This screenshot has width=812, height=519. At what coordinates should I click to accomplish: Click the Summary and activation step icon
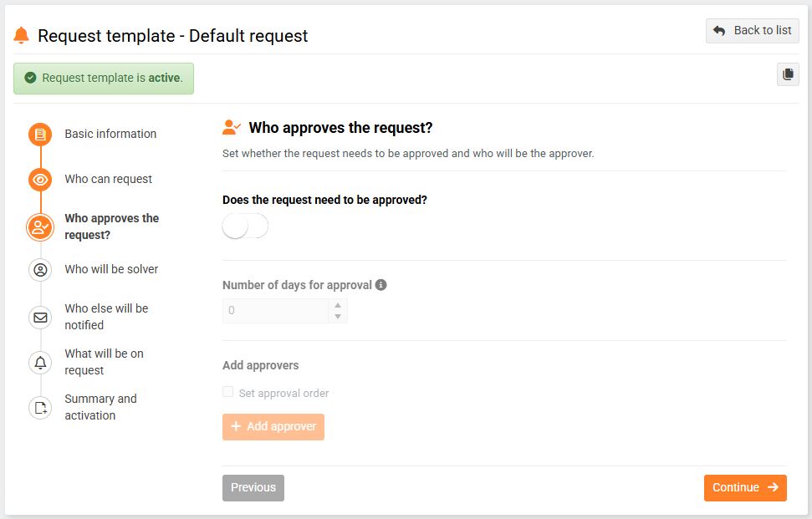tap(39, 408)
